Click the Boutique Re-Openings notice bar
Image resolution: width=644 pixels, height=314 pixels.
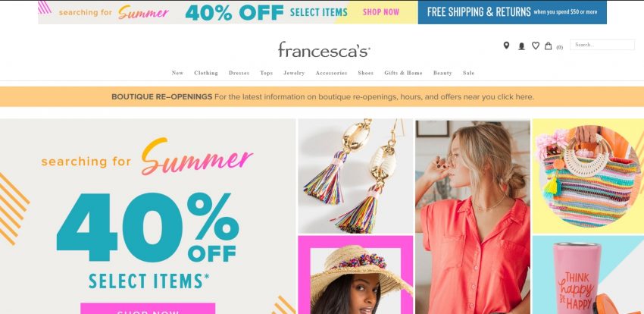coord(322,97)
